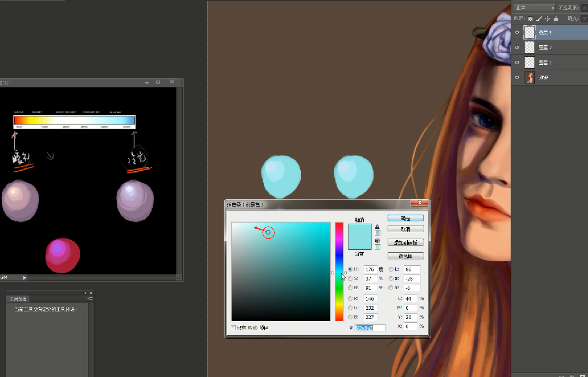The height and width of the screenshot is (377, 588).
Task: Click the lock position move icon
Action: coord(547,19)
